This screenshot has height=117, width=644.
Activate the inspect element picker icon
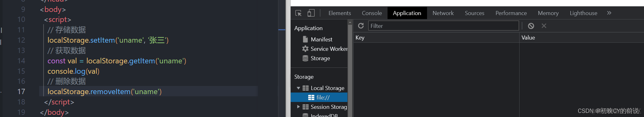pyautogui.click(x=298, y=13)
